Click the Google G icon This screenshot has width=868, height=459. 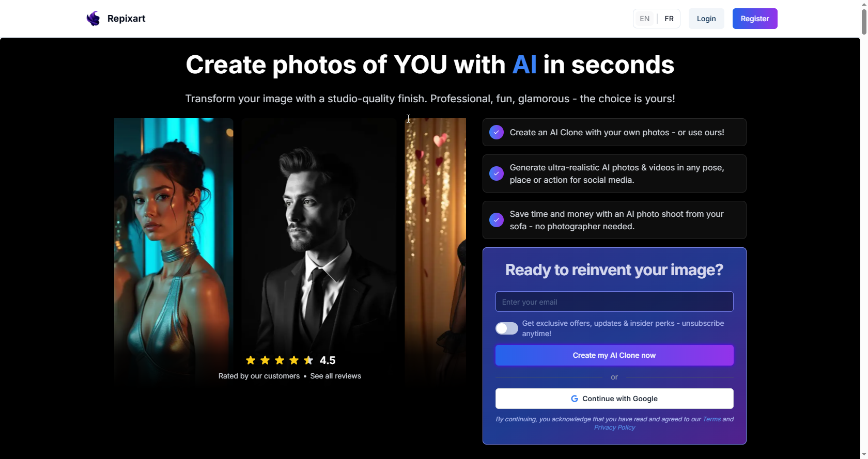(575, 399)
